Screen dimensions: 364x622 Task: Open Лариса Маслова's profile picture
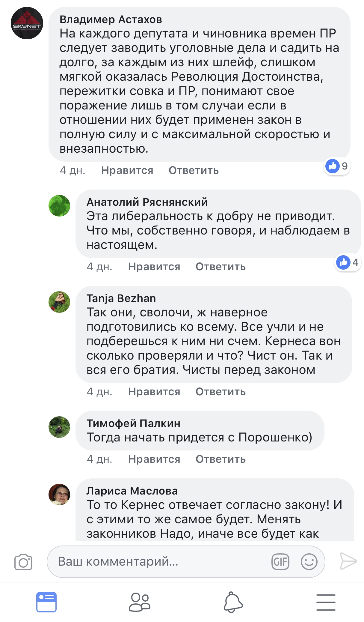tap(59, 495)
